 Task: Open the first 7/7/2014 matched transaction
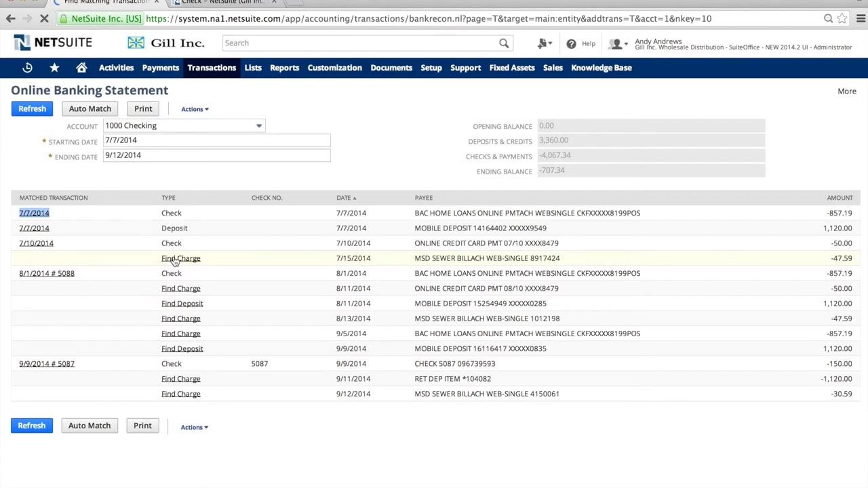point(34,213)
